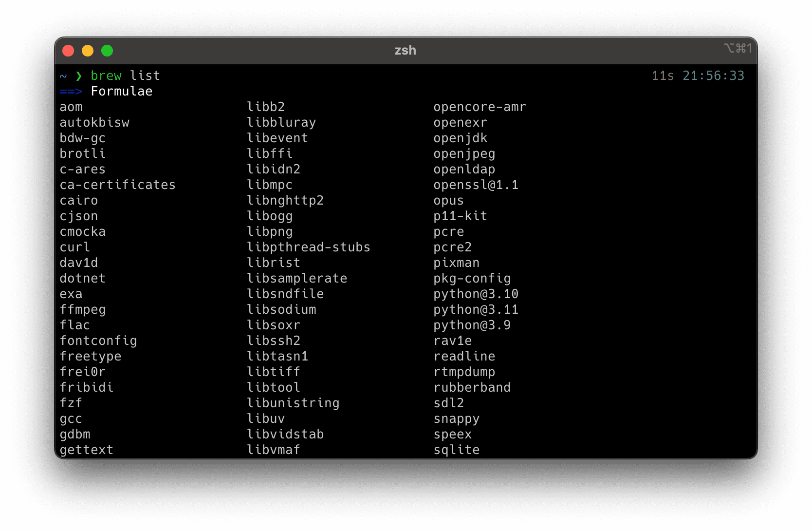Select the 'python@3.9' entry
This screenshot has width=812, height=531.
point(472,325)
